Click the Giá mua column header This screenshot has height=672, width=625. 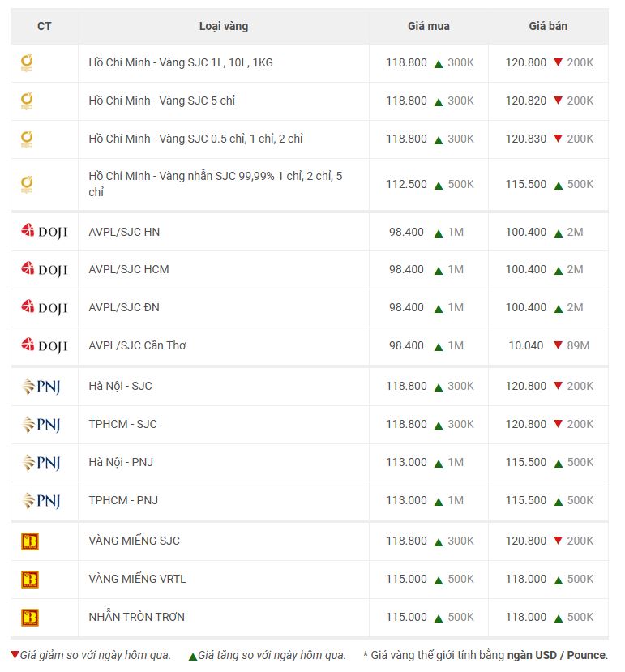click(x=429, y=26)
